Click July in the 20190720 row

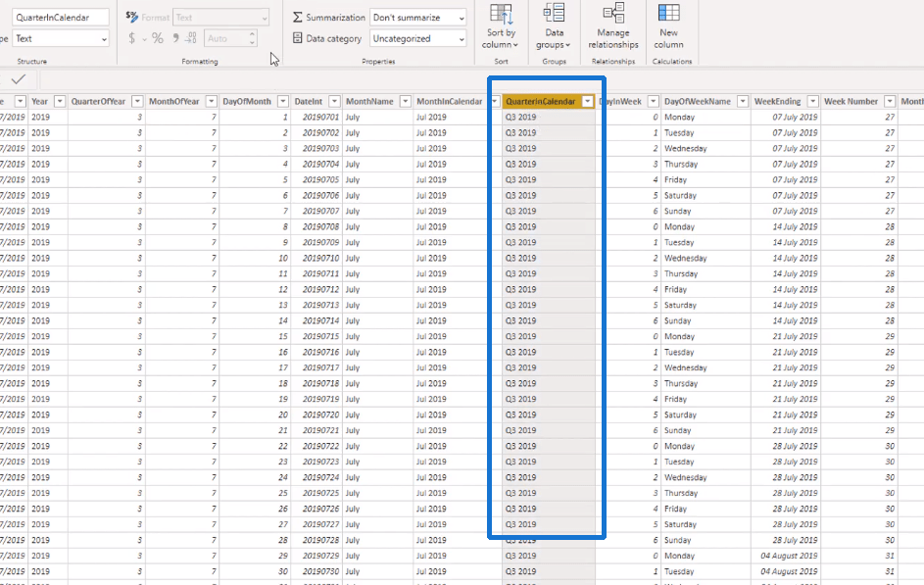pos(353,414)
